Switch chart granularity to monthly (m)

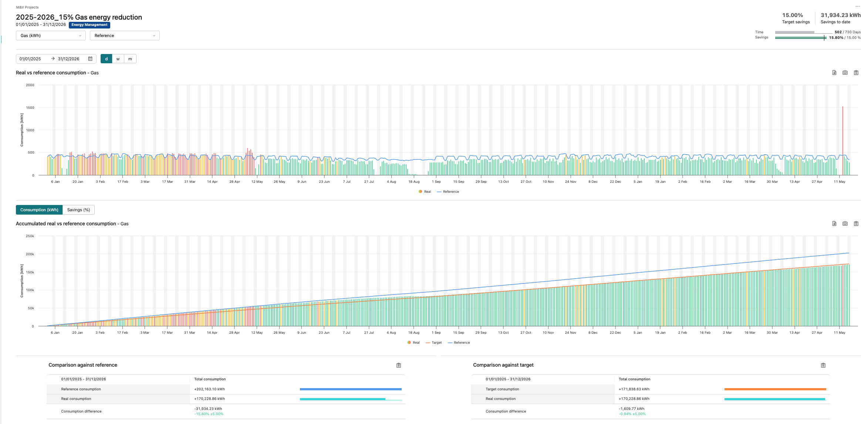coord(130,59)
